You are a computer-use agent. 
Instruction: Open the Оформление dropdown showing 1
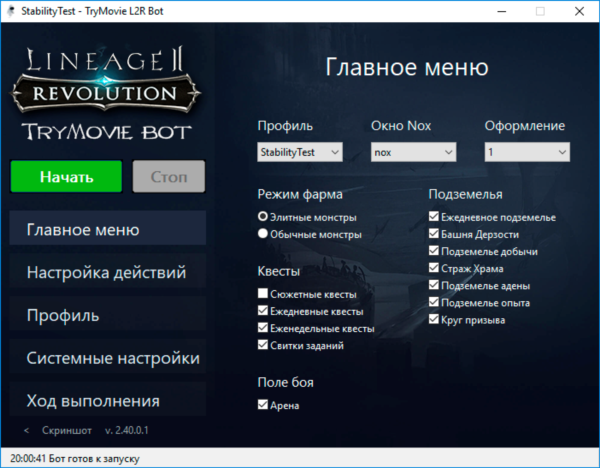[527, 152]
